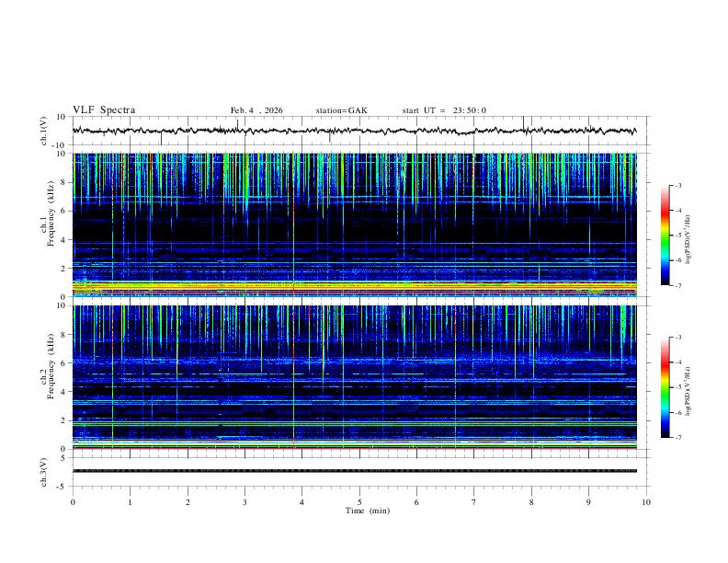Click the ch.1 colorbar "-3" tick label
The width and height of the screenshot is (728, 563).
click(677, 185)
